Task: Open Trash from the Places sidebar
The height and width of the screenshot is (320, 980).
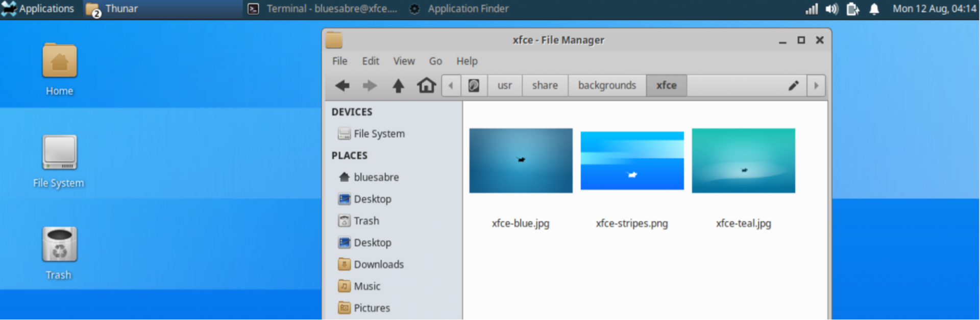Action: click(x=366, y=221)
